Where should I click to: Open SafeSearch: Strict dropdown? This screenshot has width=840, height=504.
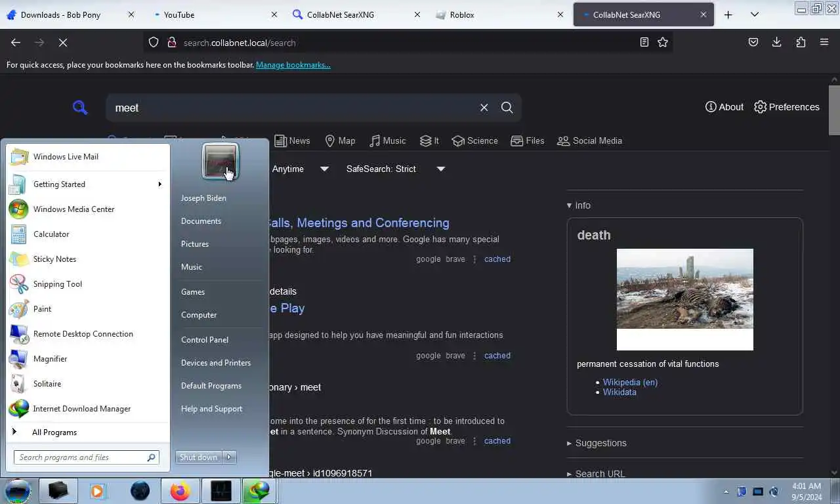point(396,169)
